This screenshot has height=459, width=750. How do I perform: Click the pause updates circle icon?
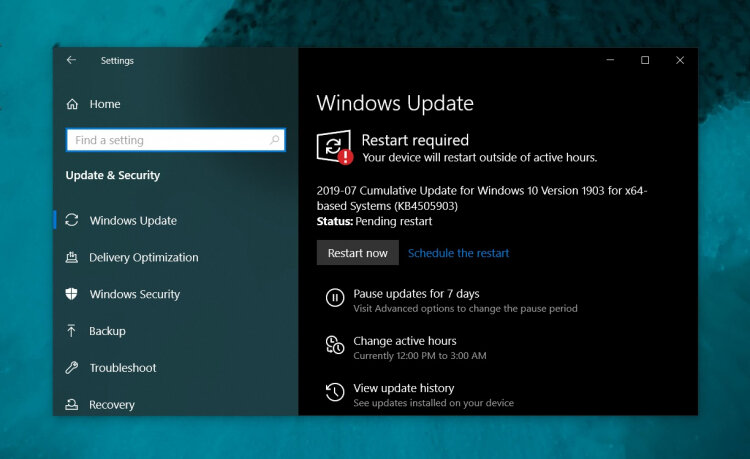tap(335, 297)
